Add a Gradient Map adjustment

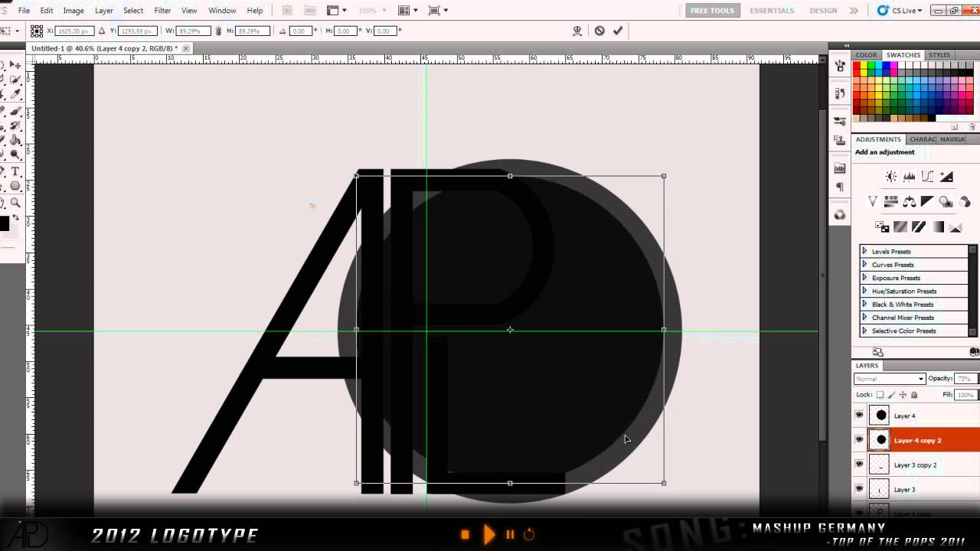pyautogui.click(x=937, y=227)
